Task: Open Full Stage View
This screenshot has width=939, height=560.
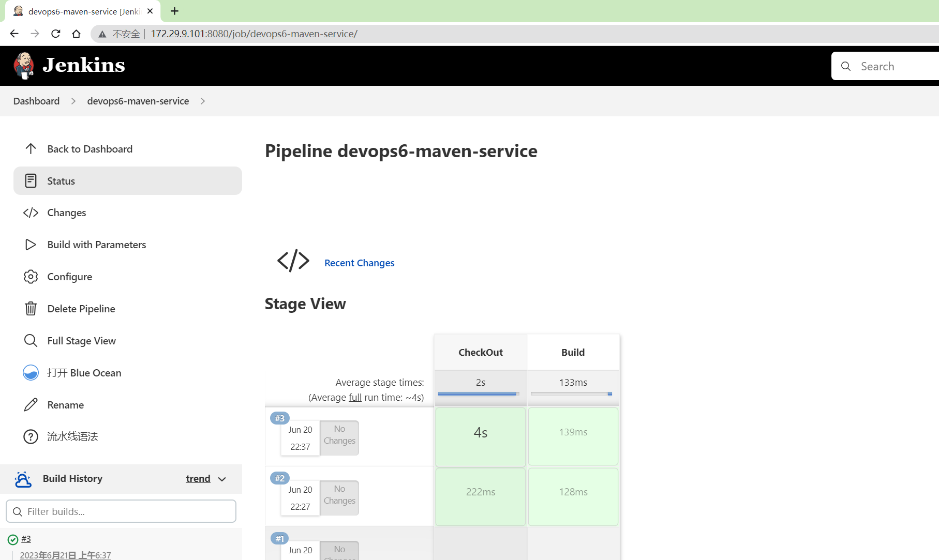Action: click(x=82, y=341)
